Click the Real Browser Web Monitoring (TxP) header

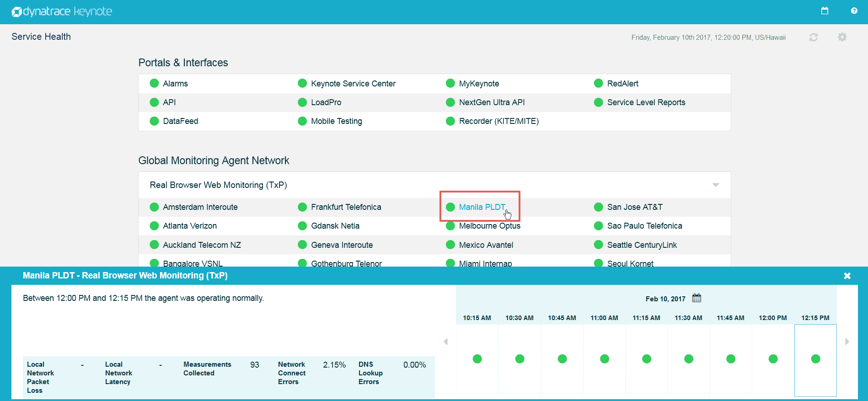[x=218, y=185]
